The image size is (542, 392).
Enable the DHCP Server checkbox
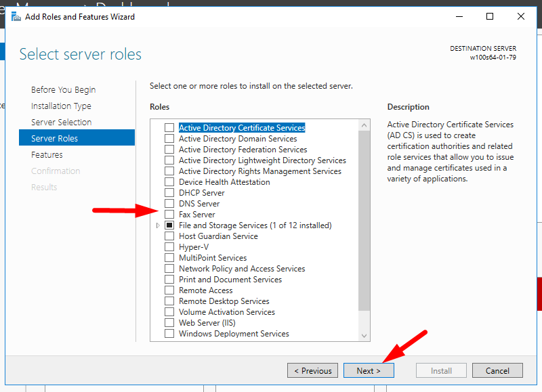(x=169, y=193)
